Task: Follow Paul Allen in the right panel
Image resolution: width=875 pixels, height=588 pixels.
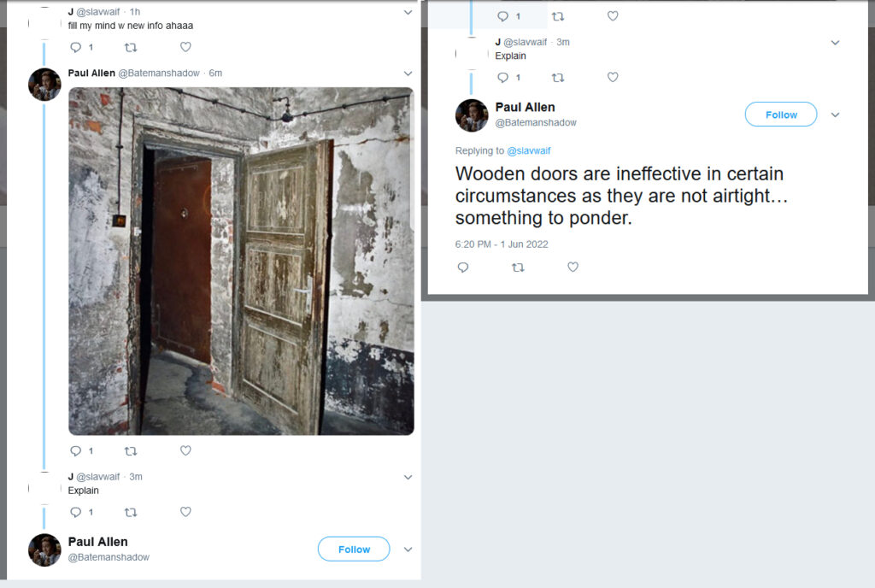Action: (781, 115)
